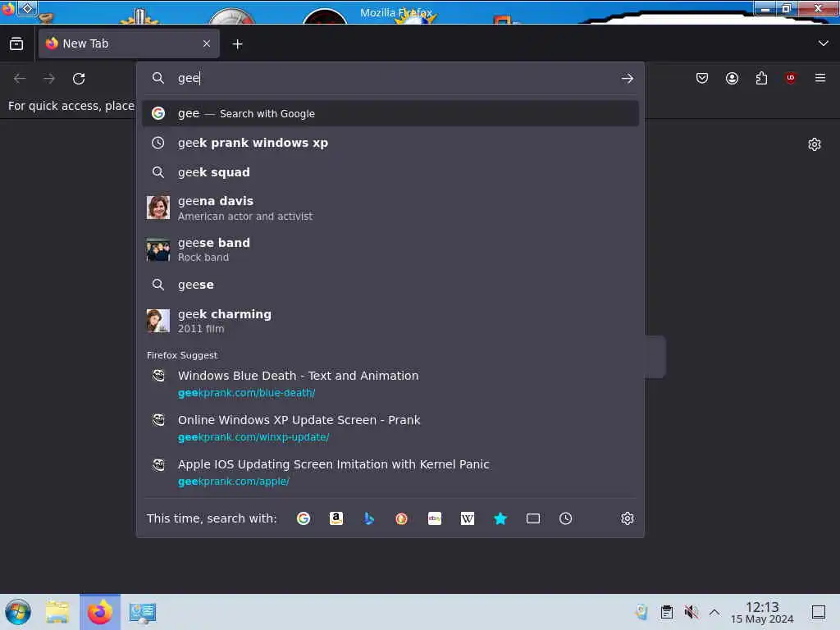
Task: Open the Firefox application menu
Action: click(820, 78)
